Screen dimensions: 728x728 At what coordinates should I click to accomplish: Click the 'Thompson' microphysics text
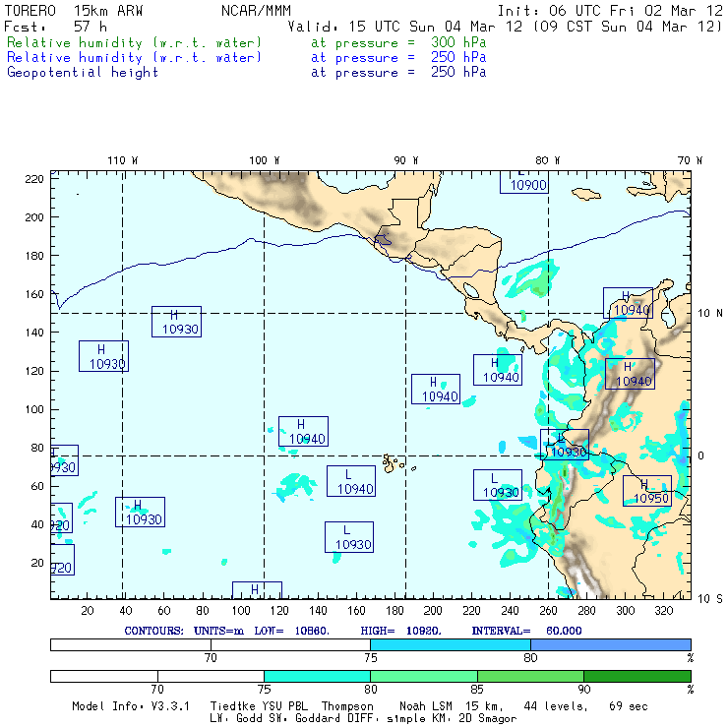(347, 706)
